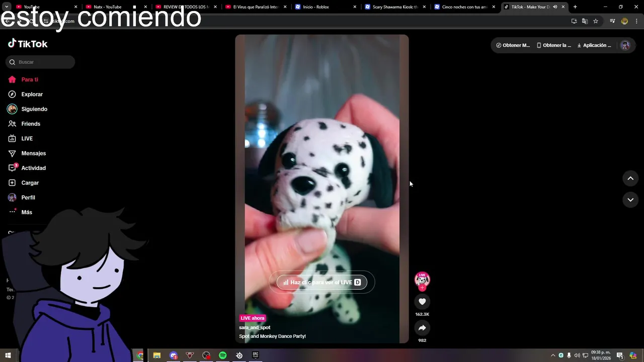The width and height of the screenshot is (644, 362).
Task: Open the tab search dropdown arrow
Action: 7,7
